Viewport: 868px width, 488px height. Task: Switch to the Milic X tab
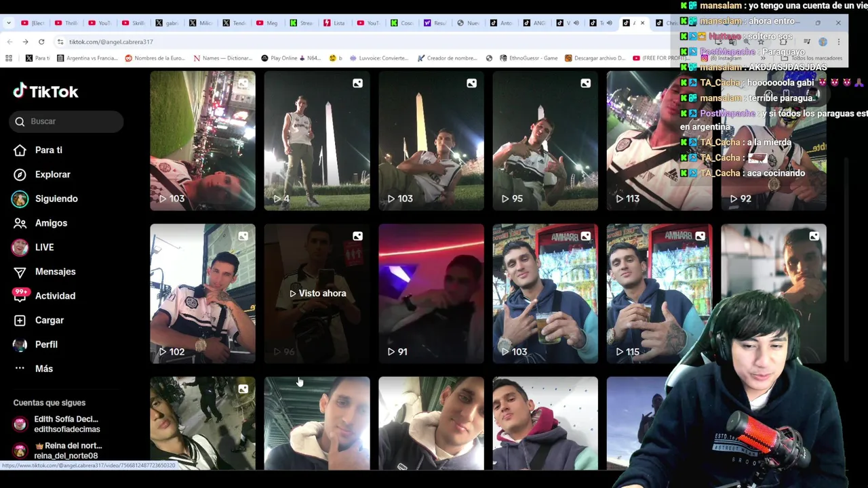(x=201, y=23)
